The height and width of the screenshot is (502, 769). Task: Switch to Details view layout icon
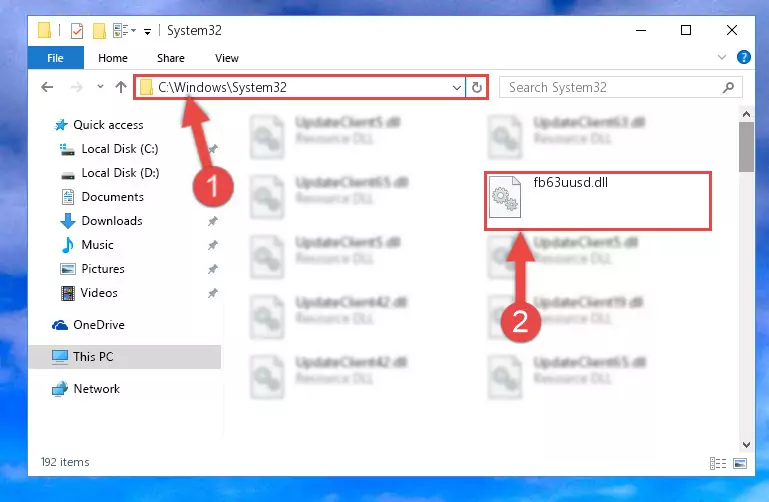coord(718,463)
